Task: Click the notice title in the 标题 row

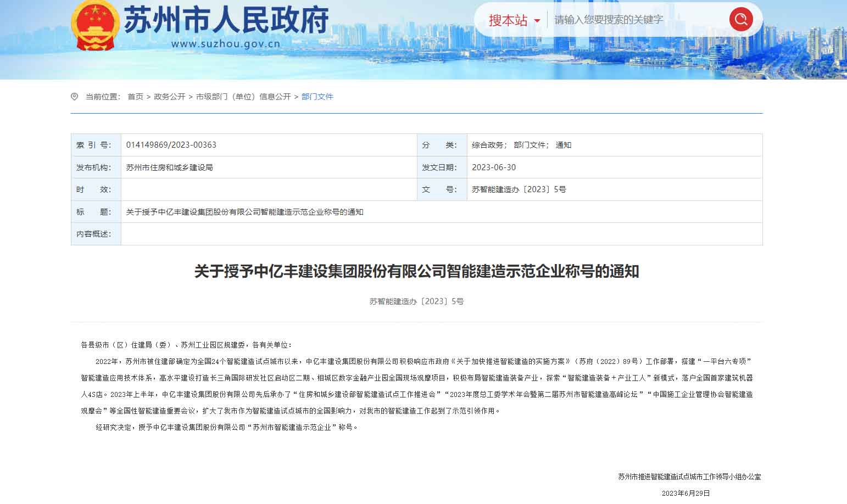Action: (244, 212)
